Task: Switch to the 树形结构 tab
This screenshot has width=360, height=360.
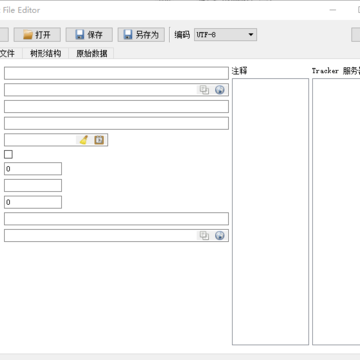Action: (x=45, y=53)
